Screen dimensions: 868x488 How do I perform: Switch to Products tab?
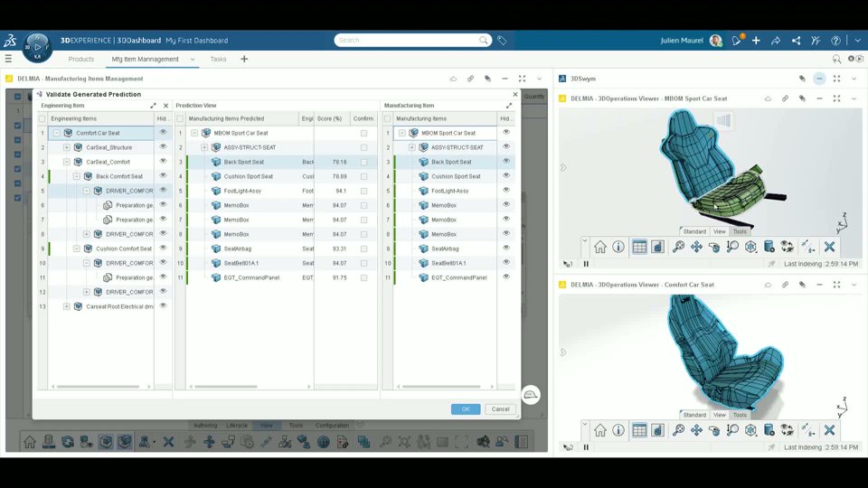click(x=80, y=59)
